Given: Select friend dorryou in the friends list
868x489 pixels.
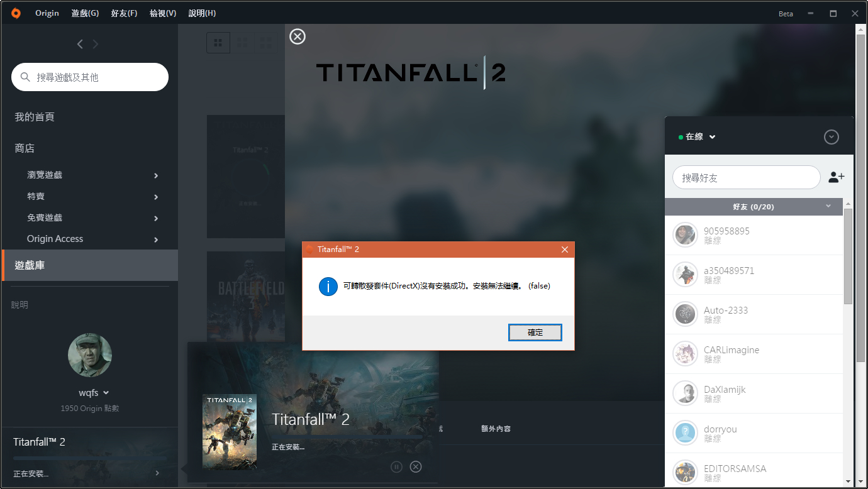Looking at the screenshot, I should [x=754, y=433].
